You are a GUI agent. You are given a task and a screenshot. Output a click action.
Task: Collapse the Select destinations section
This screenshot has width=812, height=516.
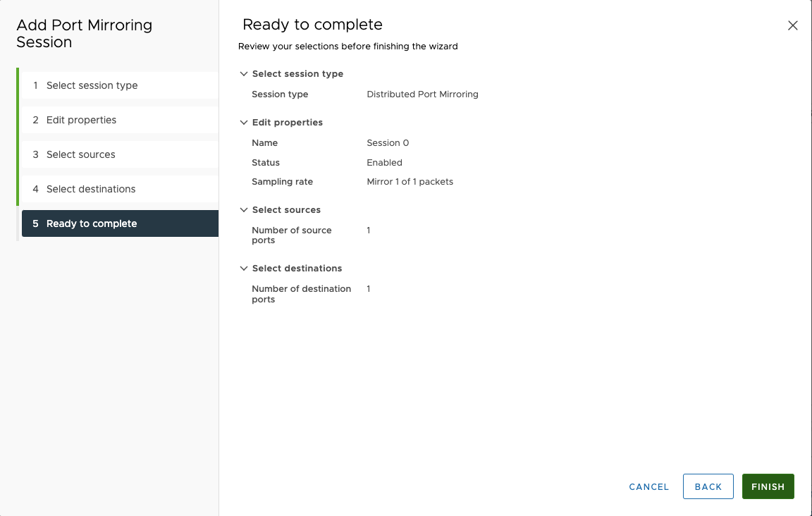(x=244, y=268)
